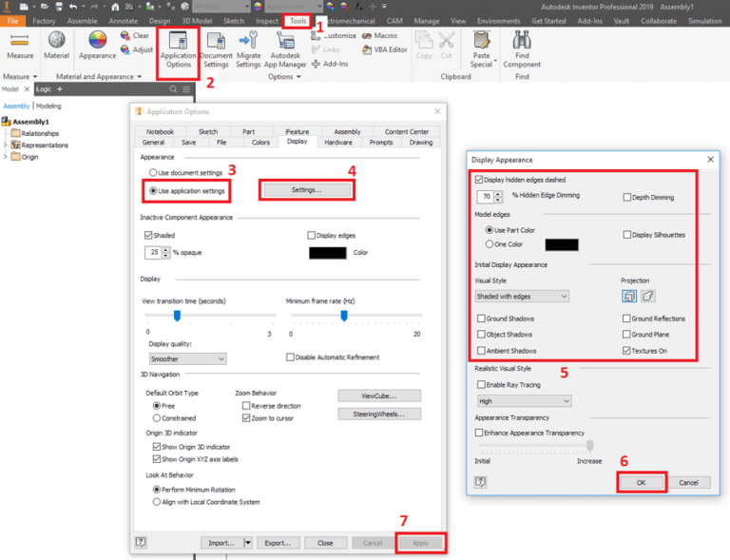Launch Autodesk App Manager
Image resolution: width=730 pixels, height=560 pixels.
[x=285, y=49]
